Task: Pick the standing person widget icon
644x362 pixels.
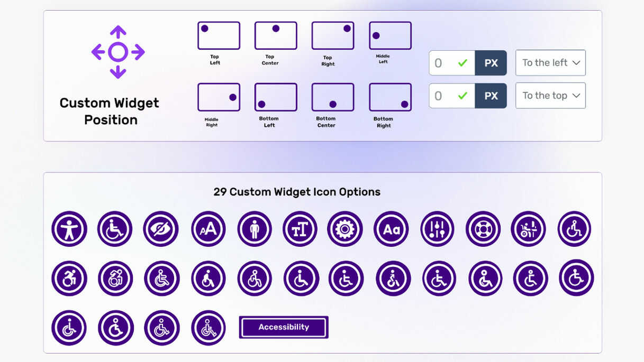Action: (255, 229)
